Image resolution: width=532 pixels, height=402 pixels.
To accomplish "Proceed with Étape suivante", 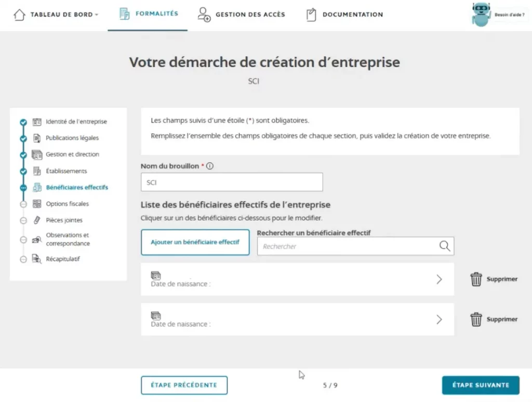I will [x=480, y=385].
